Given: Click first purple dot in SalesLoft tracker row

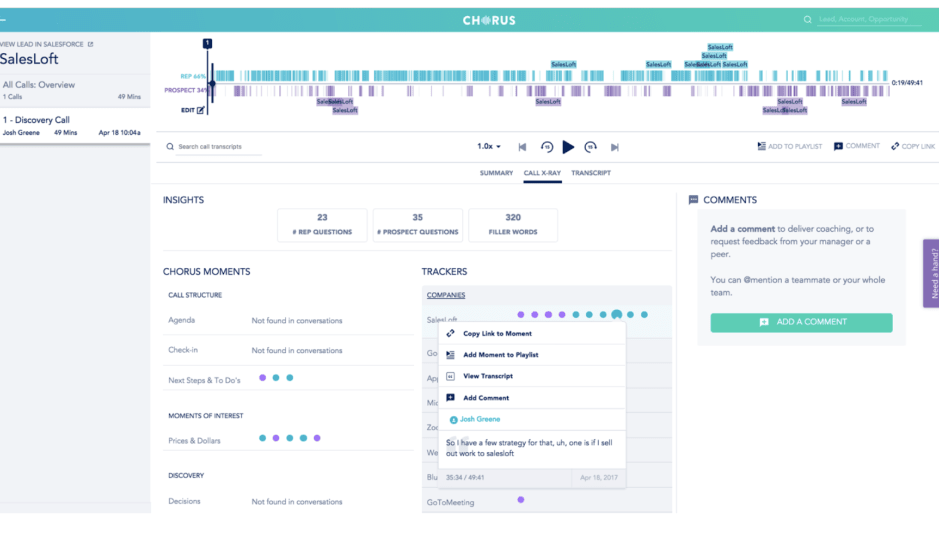Looking at the screenshot, I should (x=521, y=315).
